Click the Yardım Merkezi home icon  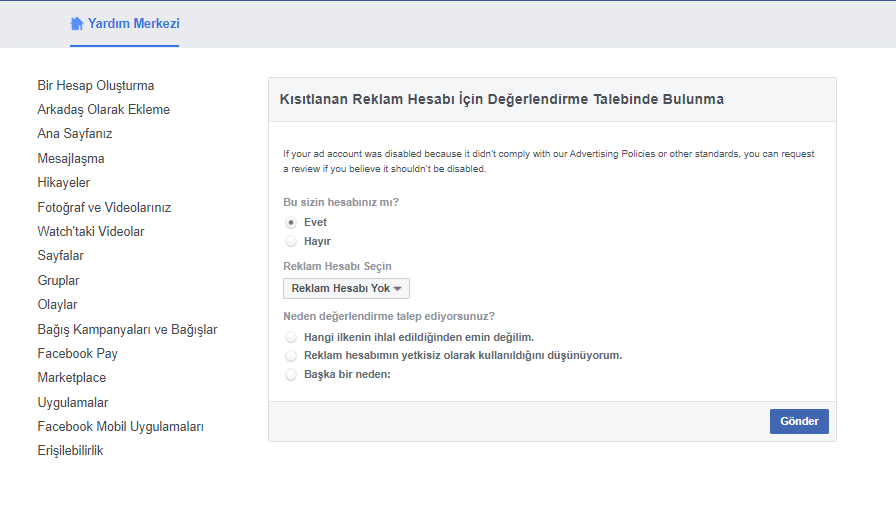click(77, 24)
